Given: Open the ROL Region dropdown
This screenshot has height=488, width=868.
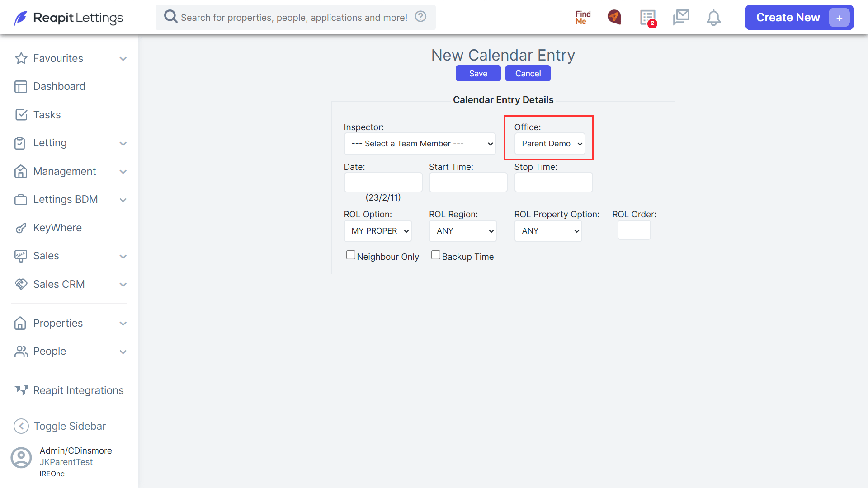Looking at the screenshot, I should pos(463,231).
